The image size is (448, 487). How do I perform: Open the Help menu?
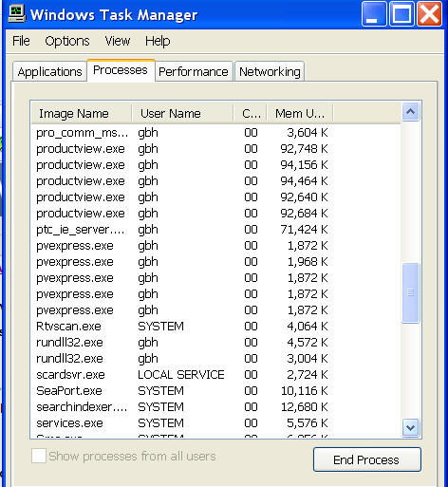click(158, 41)
